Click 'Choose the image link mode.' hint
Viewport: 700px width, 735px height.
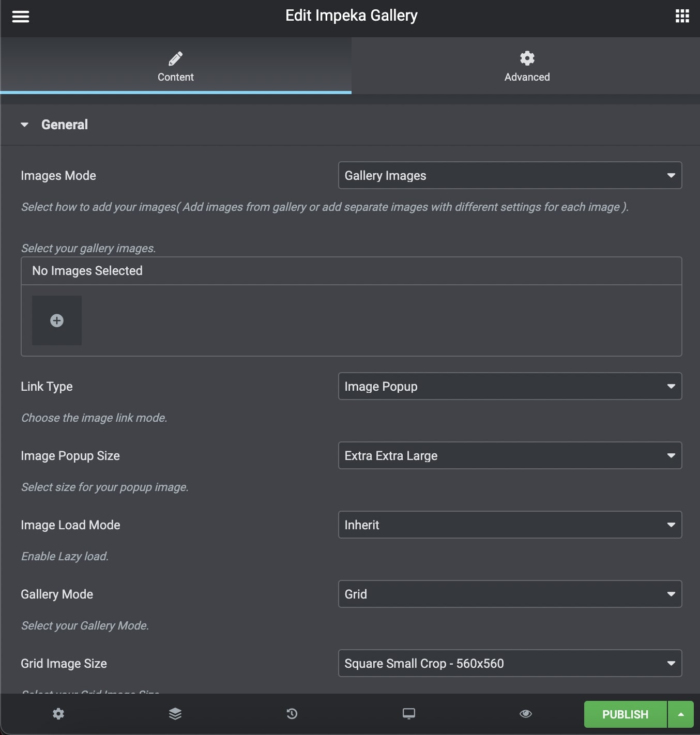click(94, 418)
